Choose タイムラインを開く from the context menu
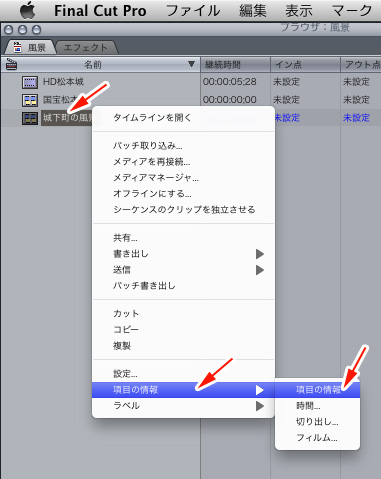Screen dimensions: 381x479 pos(183,118)
